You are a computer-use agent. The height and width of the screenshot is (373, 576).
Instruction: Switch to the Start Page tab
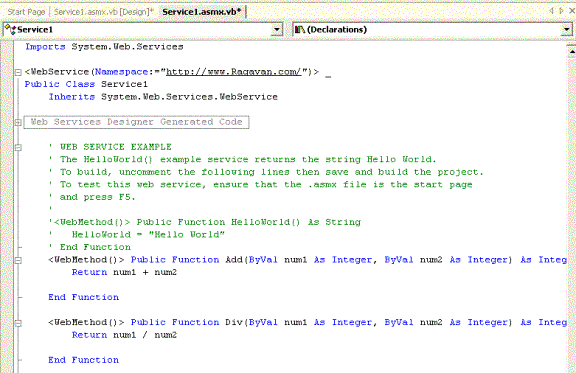click(x=26, y=12)
